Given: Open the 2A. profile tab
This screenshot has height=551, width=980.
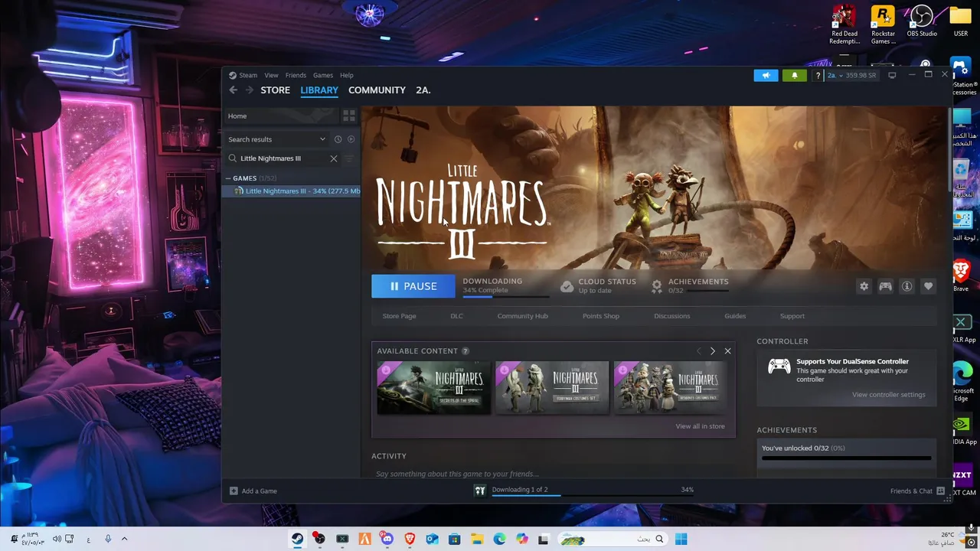Looking at the screenshot, I should (x=423, y=90).
